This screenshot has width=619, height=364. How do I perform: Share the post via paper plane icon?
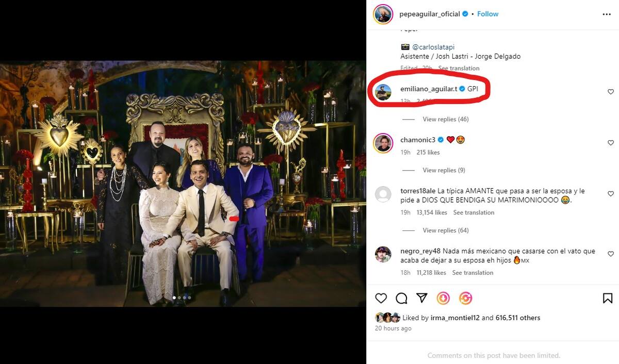pos(422,298)
